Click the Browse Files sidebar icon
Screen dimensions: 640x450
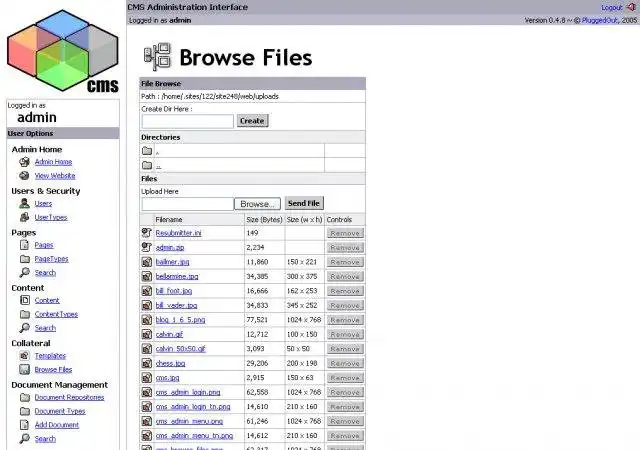[24, 370]
